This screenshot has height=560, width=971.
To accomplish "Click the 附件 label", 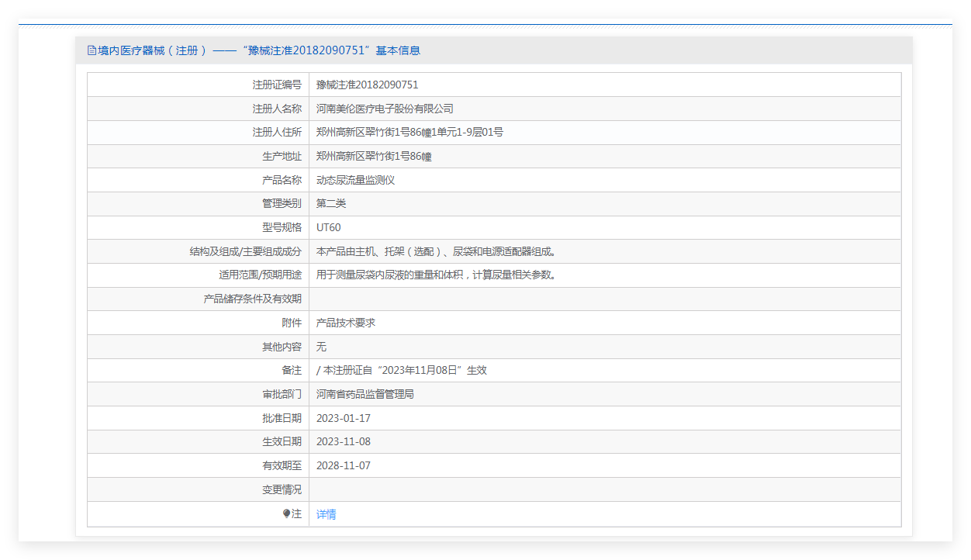I will point(292,323).
